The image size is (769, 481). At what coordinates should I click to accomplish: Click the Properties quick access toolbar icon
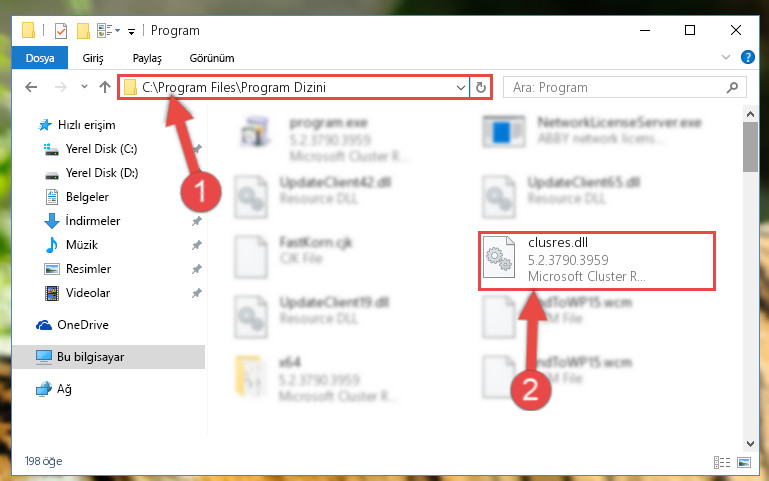click(61, 31)
